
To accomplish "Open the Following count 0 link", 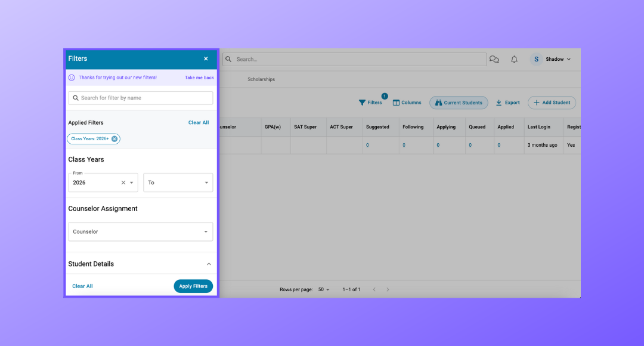I will 404,145.
